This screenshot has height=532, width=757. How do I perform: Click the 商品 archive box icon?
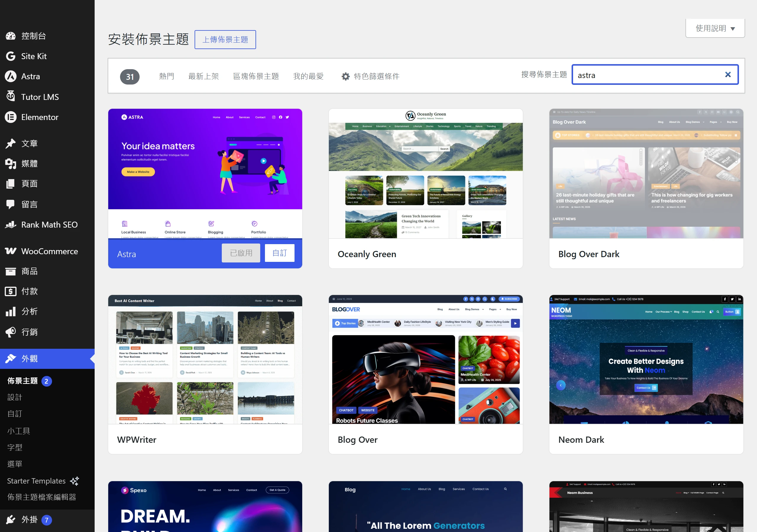tap(11, 271)
